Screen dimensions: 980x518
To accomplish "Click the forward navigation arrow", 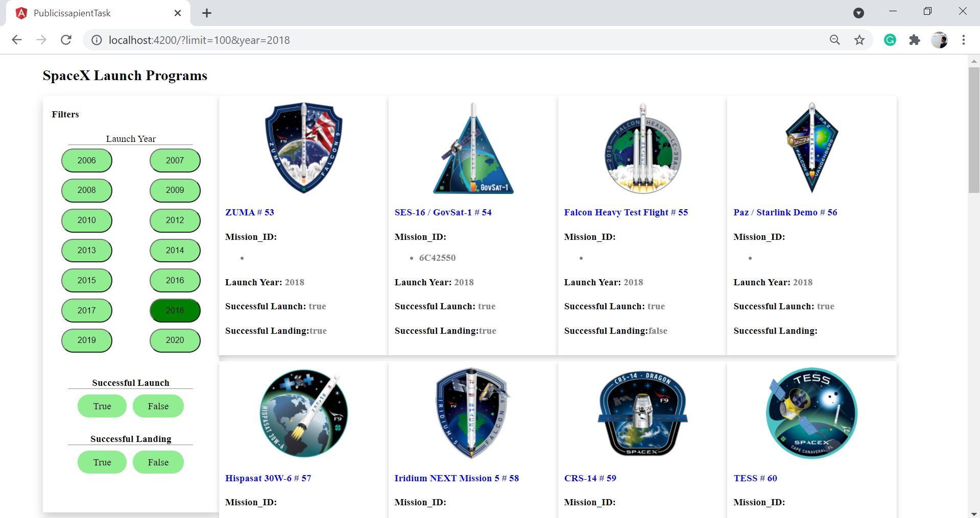I will [41, 40].
